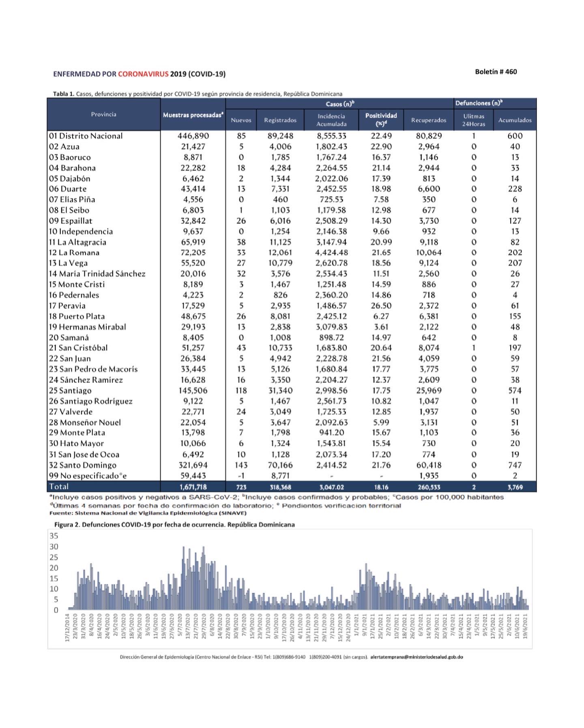The width and height of the screenshot is (584, 728).
Task: Click Santiago registered cases '31,340'
Action: [280, 391]
